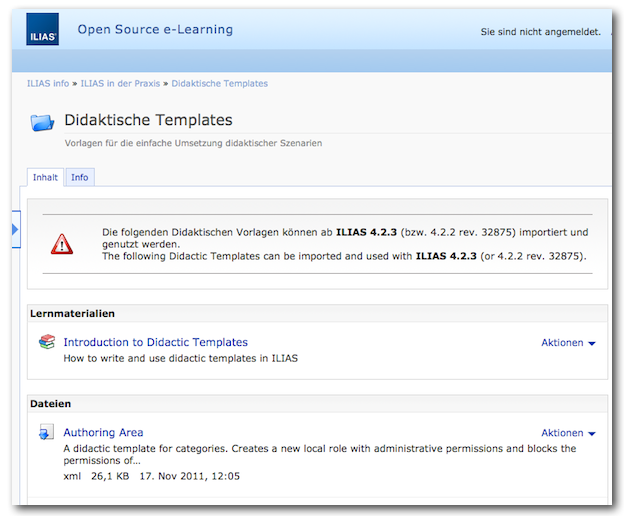The height and width of the screenshot is (516, 624).
Task: Switch to the Info tab
Action: click(x=79, y=177)
